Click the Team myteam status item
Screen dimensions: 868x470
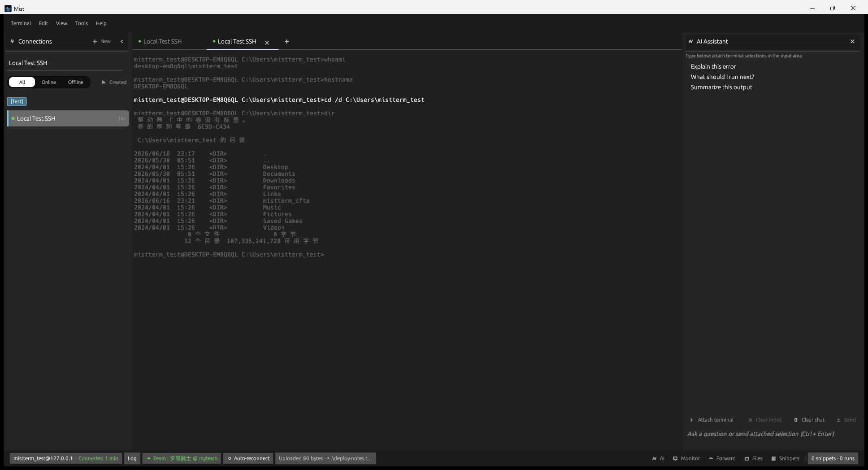tap(182, 458)
